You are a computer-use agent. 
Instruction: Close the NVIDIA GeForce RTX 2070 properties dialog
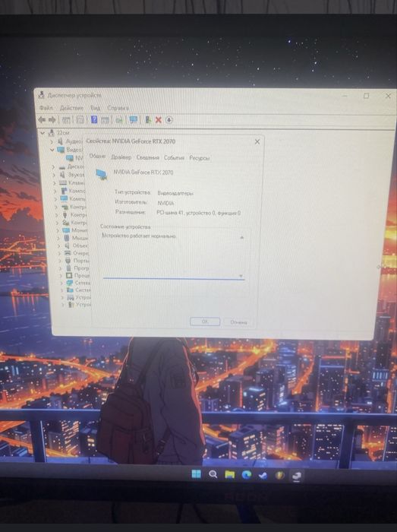[257, 141]
